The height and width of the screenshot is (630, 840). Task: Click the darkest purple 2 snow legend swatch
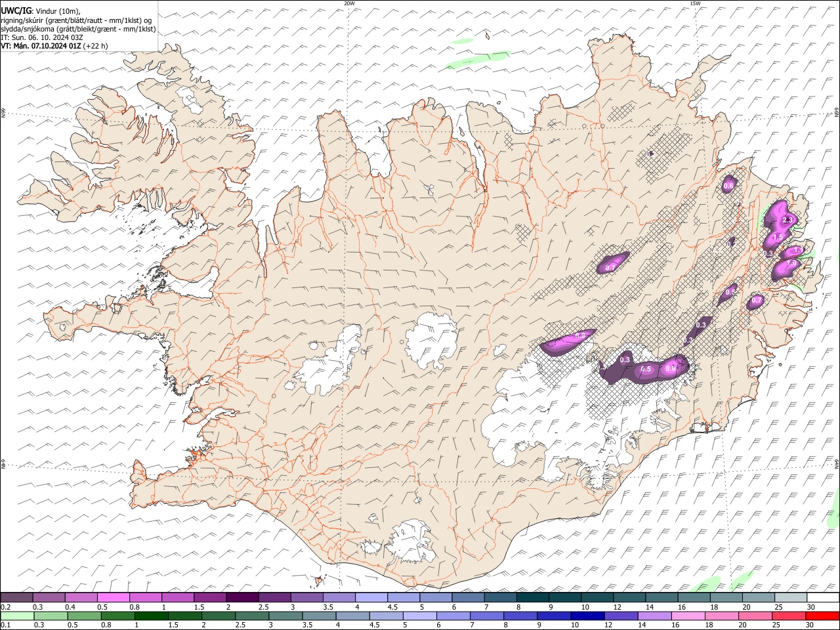pos(243,597)
